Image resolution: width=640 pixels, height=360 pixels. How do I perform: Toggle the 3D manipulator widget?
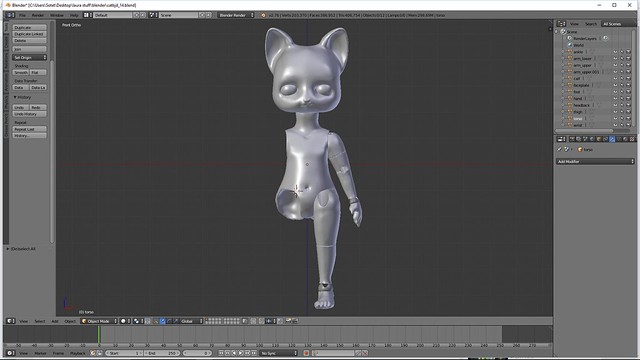point(156,321)
